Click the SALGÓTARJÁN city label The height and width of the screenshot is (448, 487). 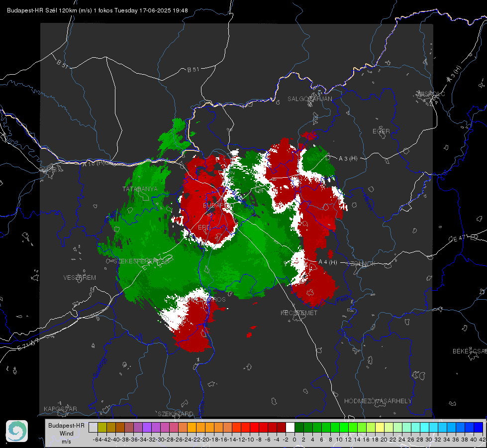(x=309, y=99)
